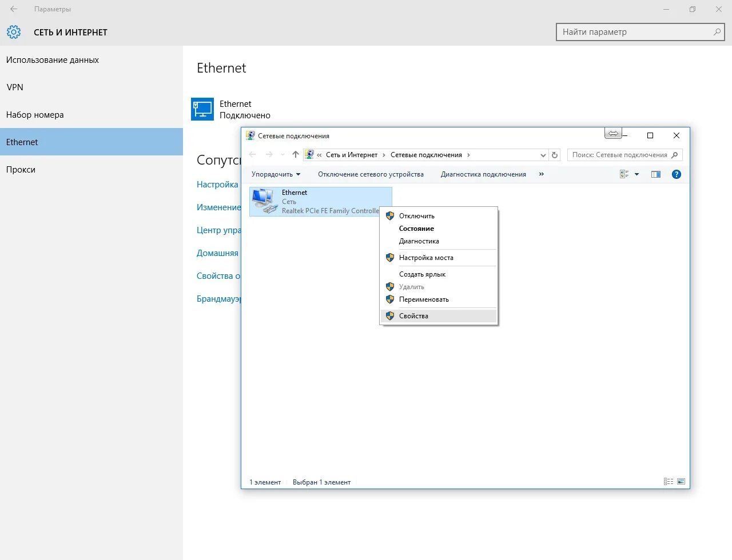Go back in Сетевые подключения window
This screenshot has height=560, width=732.
pyautogui.click(x=253, y=155)
